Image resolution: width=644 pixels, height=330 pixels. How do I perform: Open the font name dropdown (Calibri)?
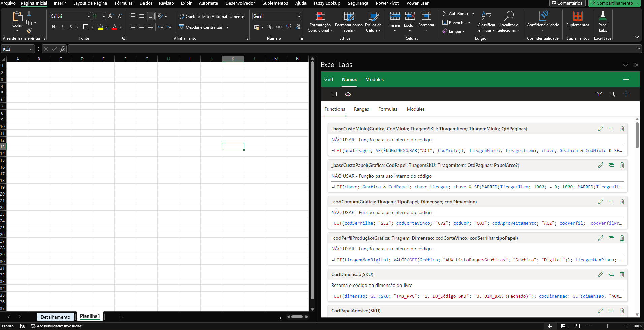click(89, 16)
